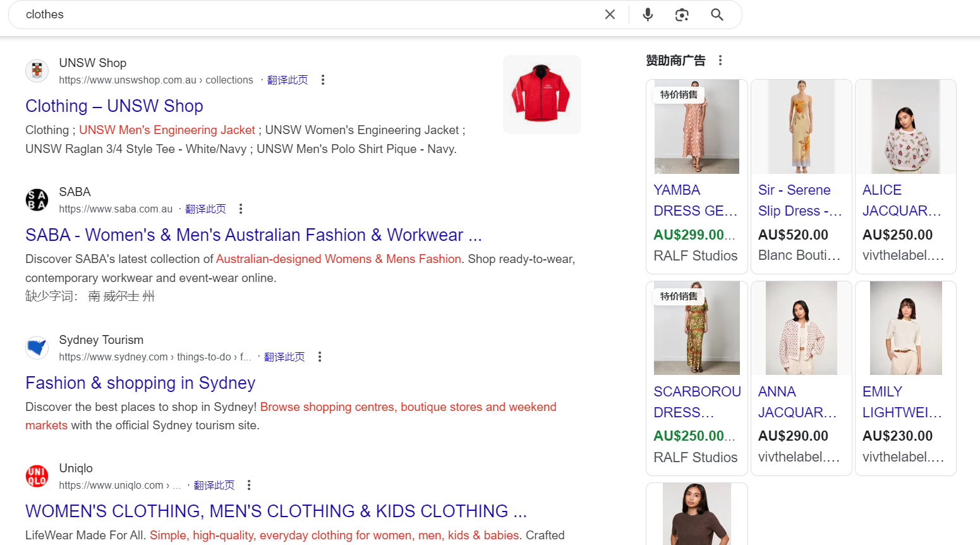This screenshot has height=545, width=980.
Task: Click Sir - Serene Slip Dress ad title
Action: pyautogui.click(x=800, y=200)
